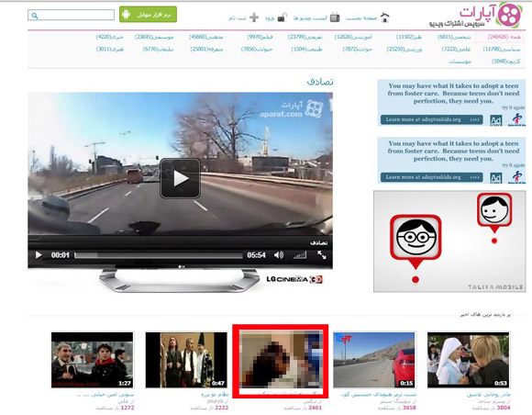Click 'try it again' in the first ad
The width and height of the screenshot is (532, 415).
(514, 107)
